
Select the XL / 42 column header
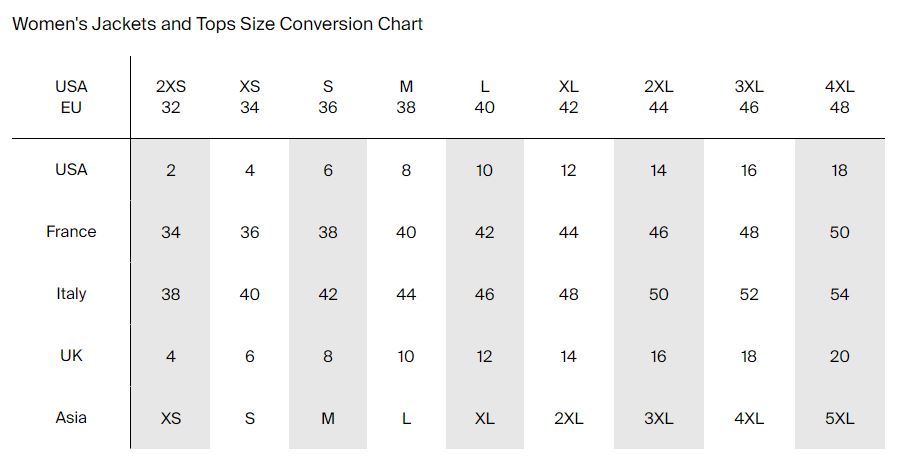coord(568,97)
